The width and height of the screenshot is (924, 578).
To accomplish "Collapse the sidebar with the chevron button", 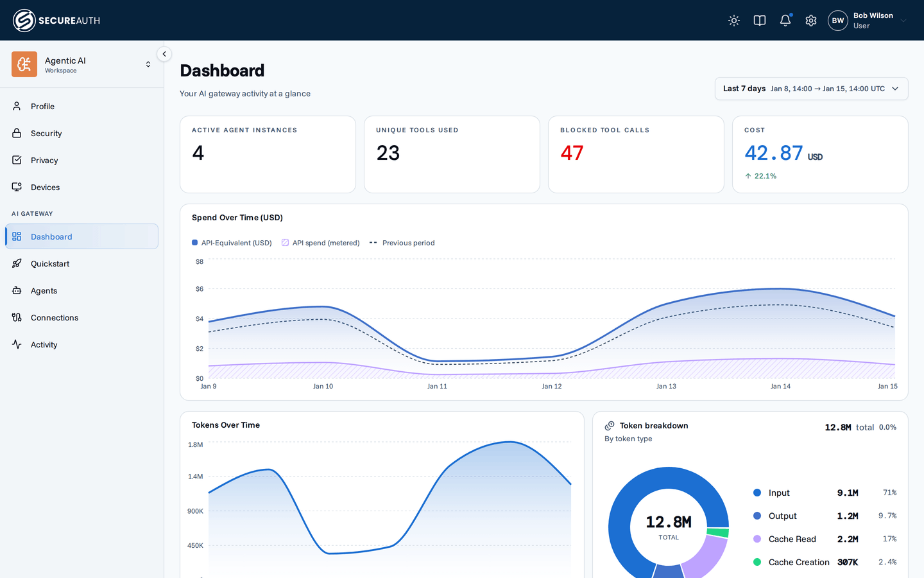I will click(164, 54).
